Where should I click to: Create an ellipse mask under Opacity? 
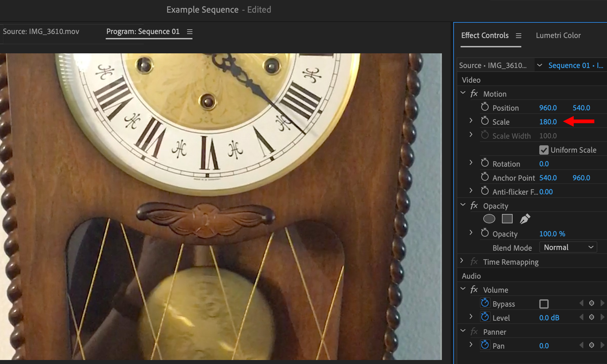[x=489, y=219]
